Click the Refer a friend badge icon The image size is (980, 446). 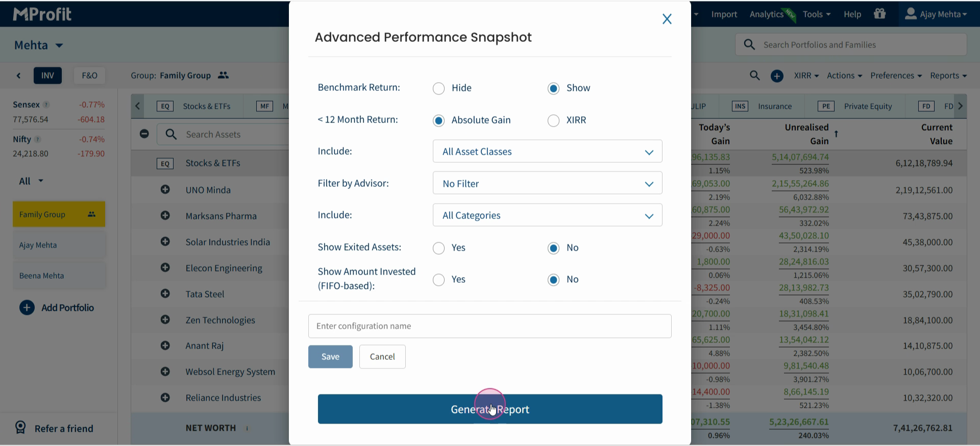pyautogui.click(x=20, y=428)
